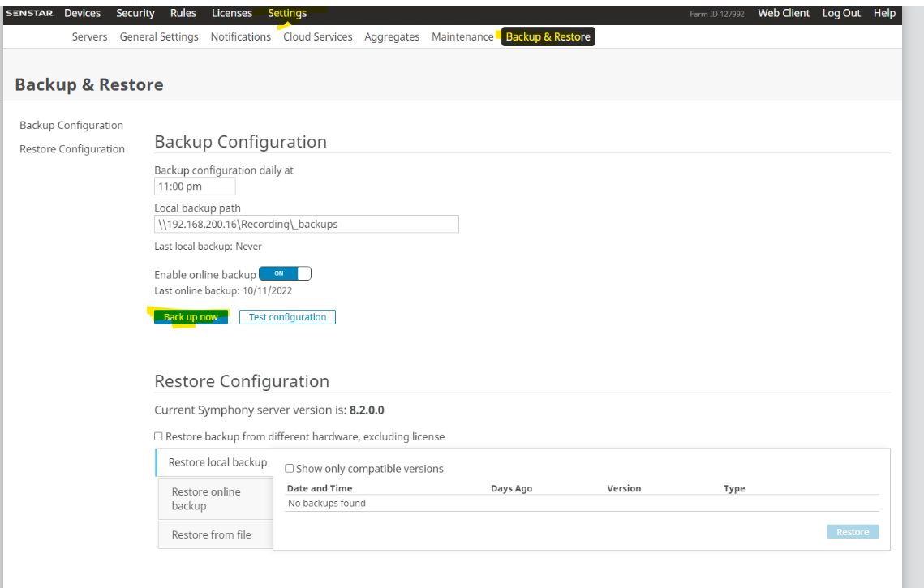Screen dimensions: 924x588
Task: Click 'Last online backup: 10/11/2022' text
Action: [223, 290]
